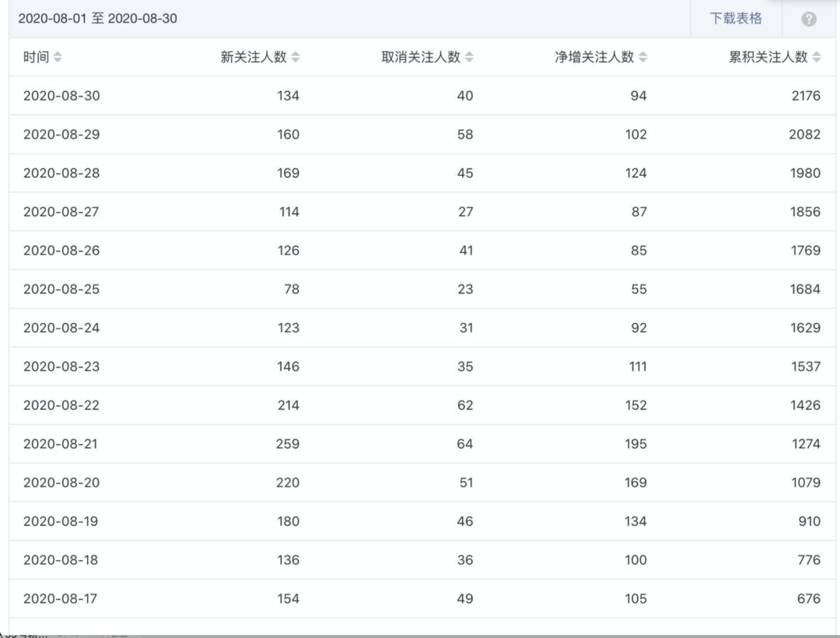
Task: Click unfollow count 27 in 2020-08-27 row
Action: 465,212
